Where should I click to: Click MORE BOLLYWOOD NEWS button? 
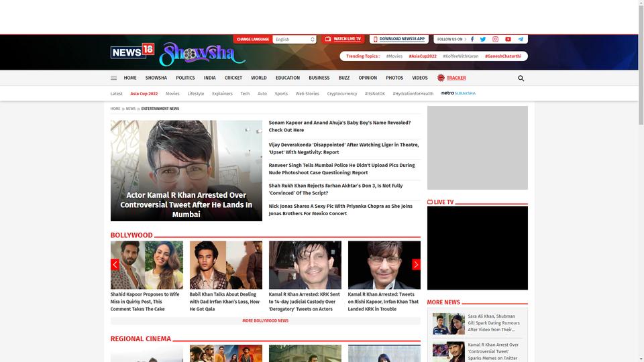(266, 320)
